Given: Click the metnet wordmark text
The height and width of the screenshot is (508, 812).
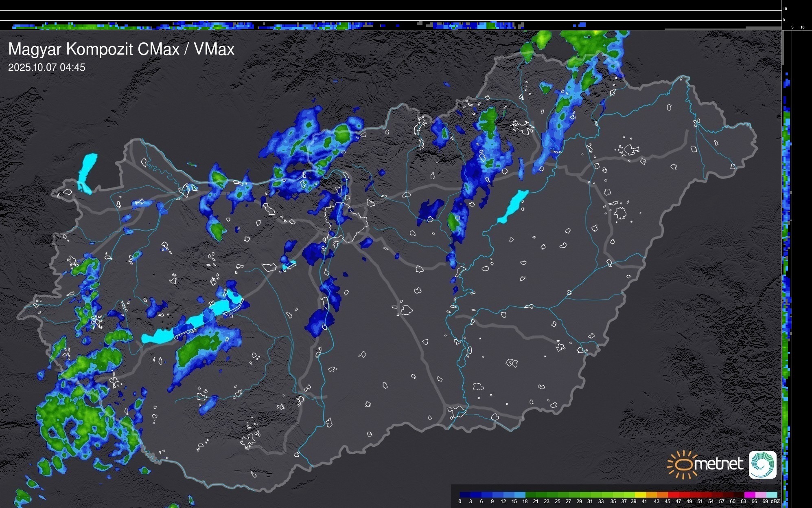Looking at the screenshot, I should [718, 464].
